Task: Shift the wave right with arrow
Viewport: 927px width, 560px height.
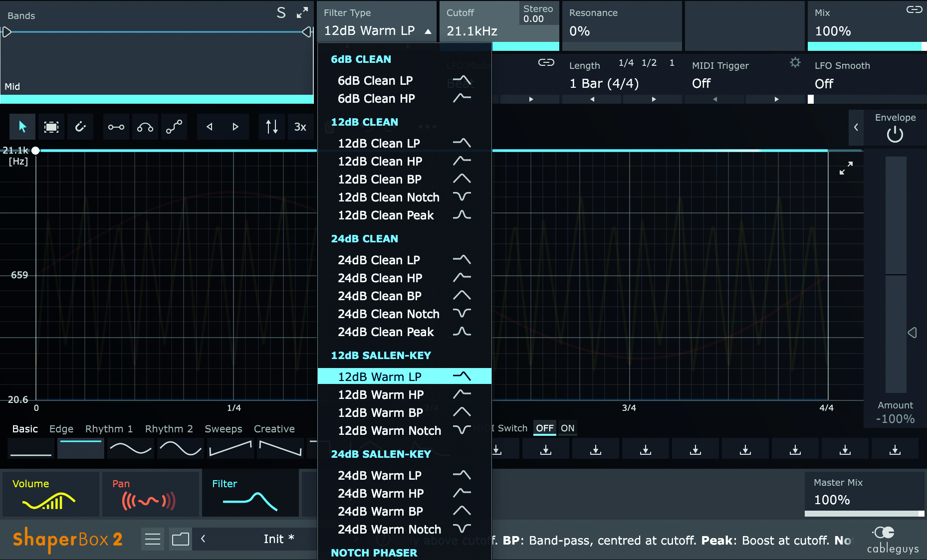Action: (235, 127)
